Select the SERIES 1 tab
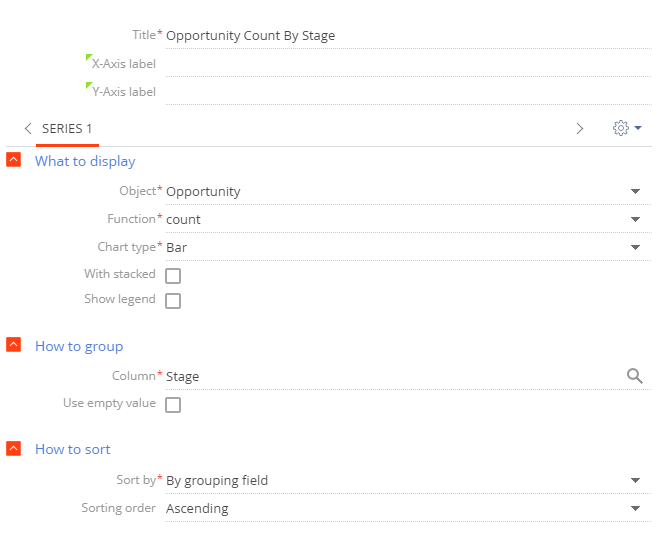 67,129
